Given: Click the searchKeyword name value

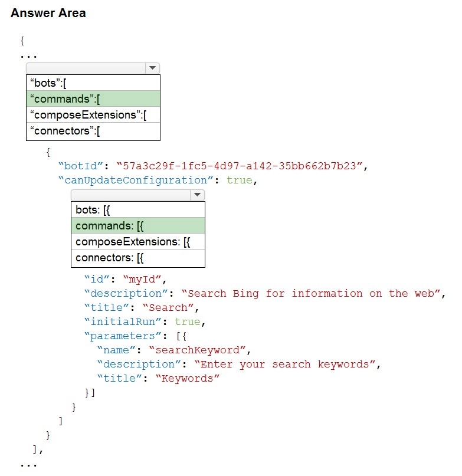Looking at the screenshot, I should tap(198, 350).
